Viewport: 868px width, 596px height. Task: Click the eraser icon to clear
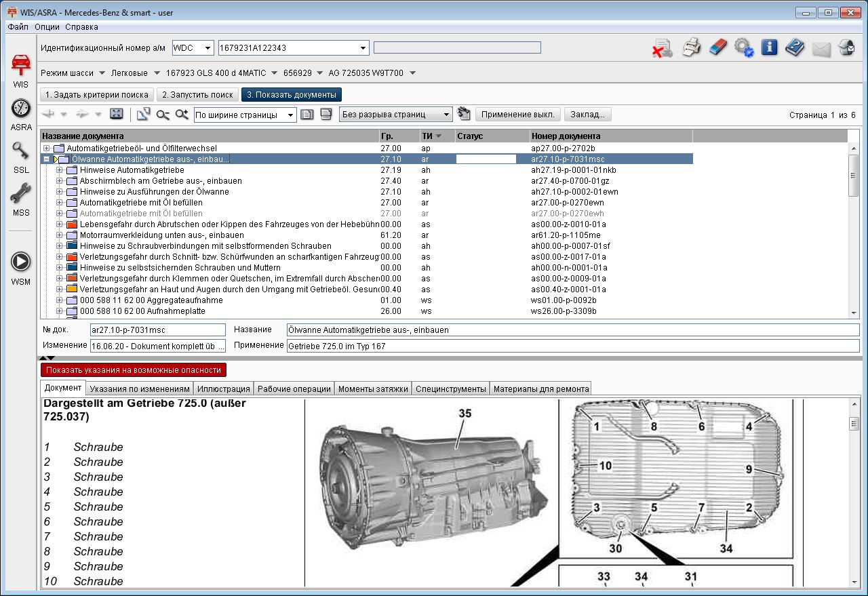click(717, 48)
